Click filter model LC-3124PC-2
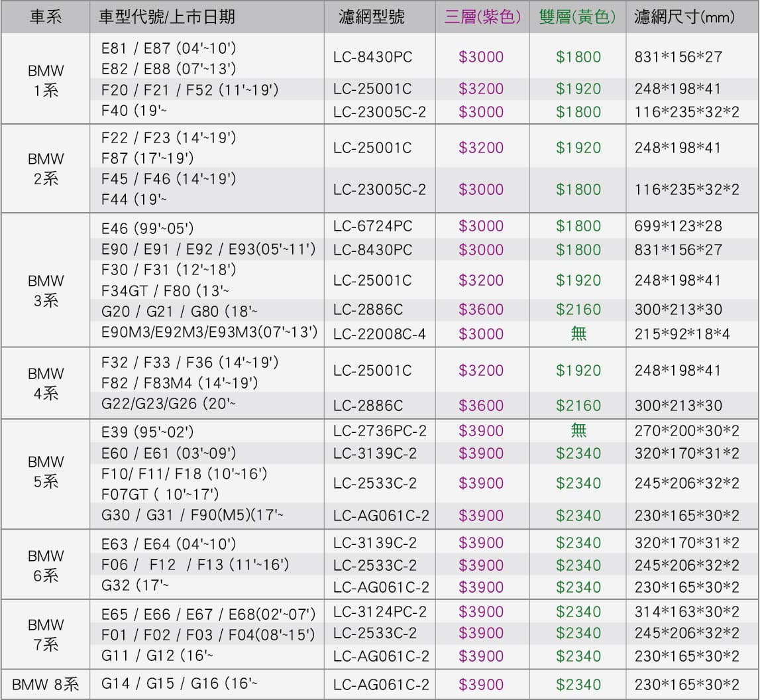 coord(380,612)
